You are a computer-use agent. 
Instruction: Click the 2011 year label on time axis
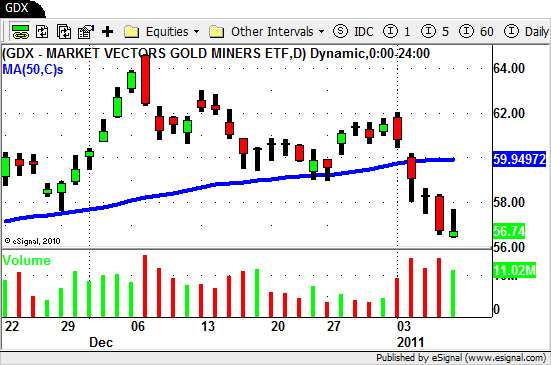tap(410, 342)
